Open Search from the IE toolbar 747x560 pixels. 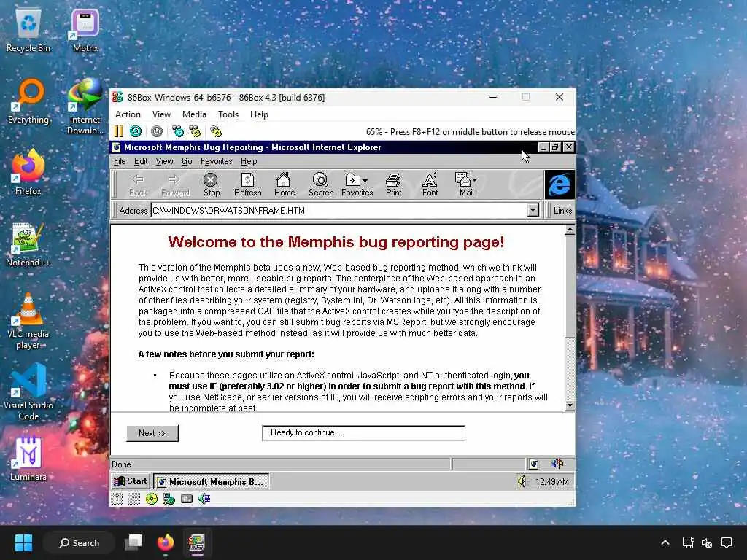[321, 184]
